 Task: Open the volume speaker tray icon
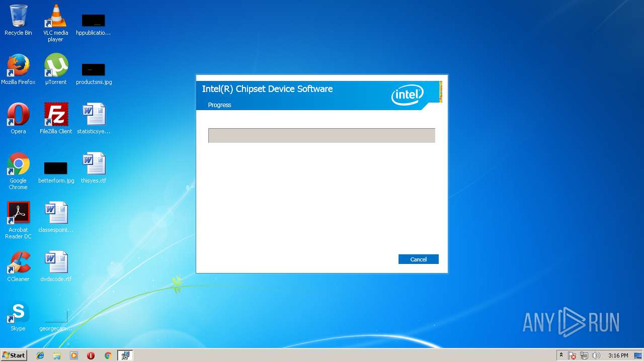pos(596,355)
